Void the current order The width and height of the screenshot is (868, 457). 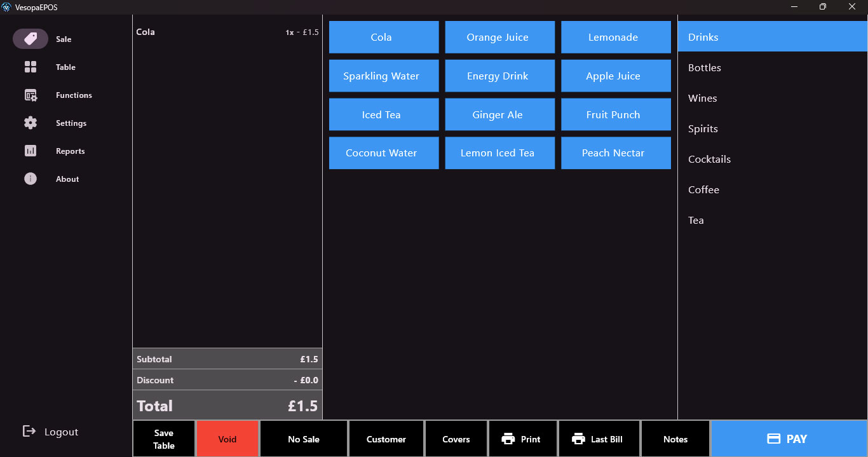click(227, 439)
